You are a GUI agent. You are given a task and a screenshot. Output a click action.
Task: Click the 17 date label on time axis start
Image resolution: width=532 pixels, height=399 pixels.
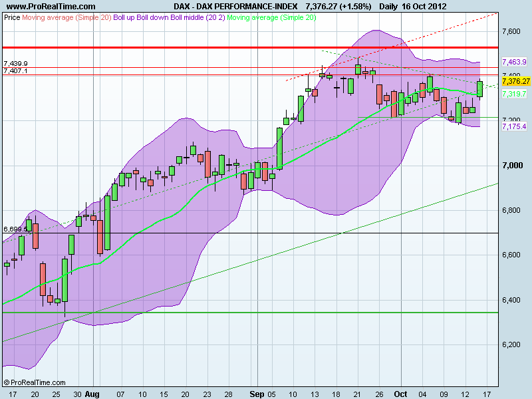point(13,394)
